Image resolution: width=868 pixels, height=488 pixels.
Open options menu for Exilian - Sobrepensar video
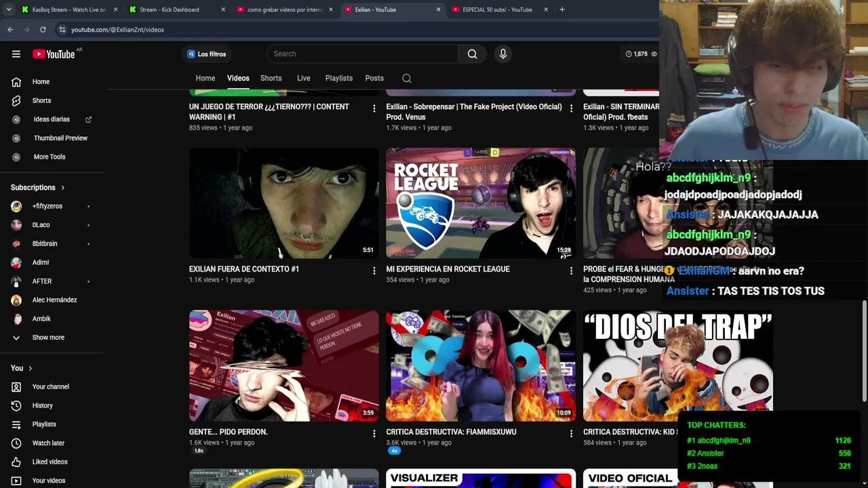point(571,108)
